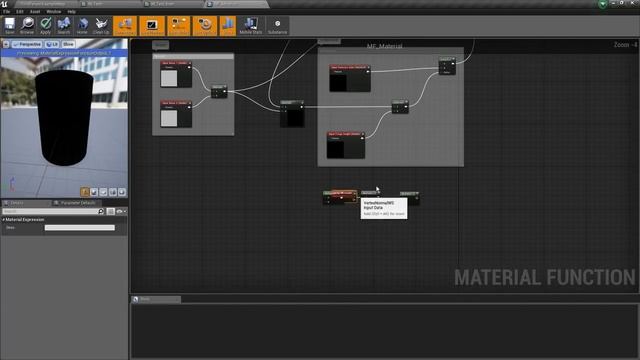Screen dimensions: 640x360
Task: Click the Desc text field
Action: coord(80,228)
